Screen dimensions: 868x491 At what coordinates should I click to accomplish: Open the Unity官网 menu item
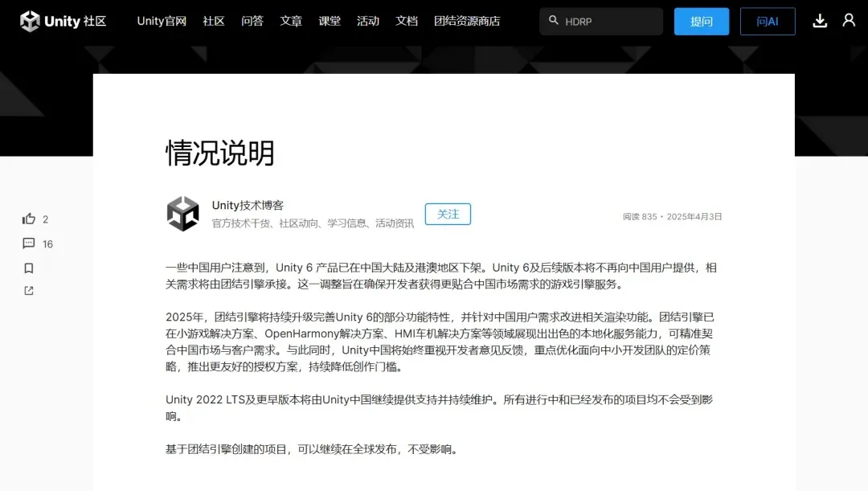[x=162, y=21]
